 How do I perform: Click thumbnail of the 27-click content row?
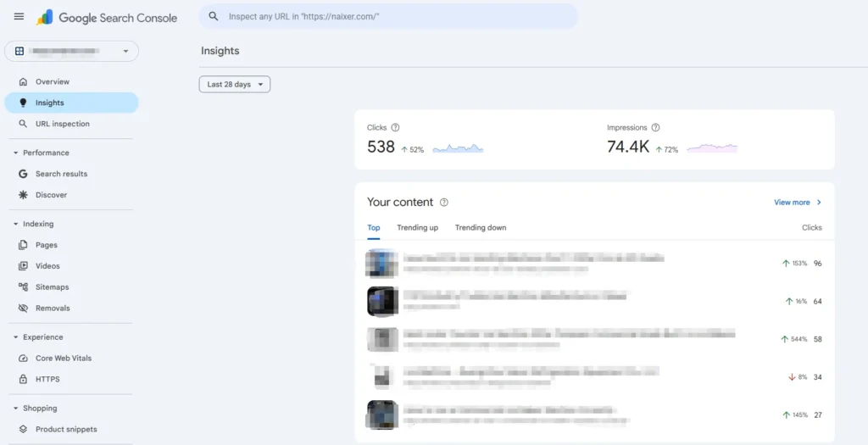click(x=382, y=415)
